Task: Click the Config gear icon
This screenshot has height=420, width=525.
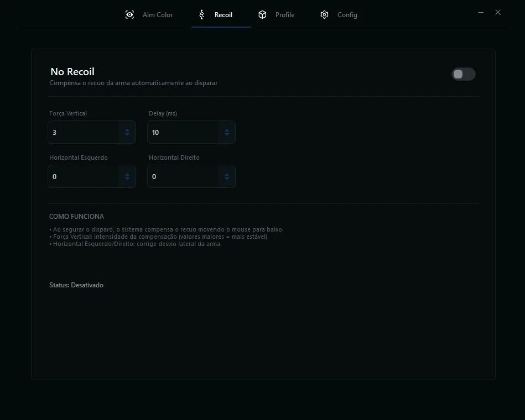Action: [324, 15]
